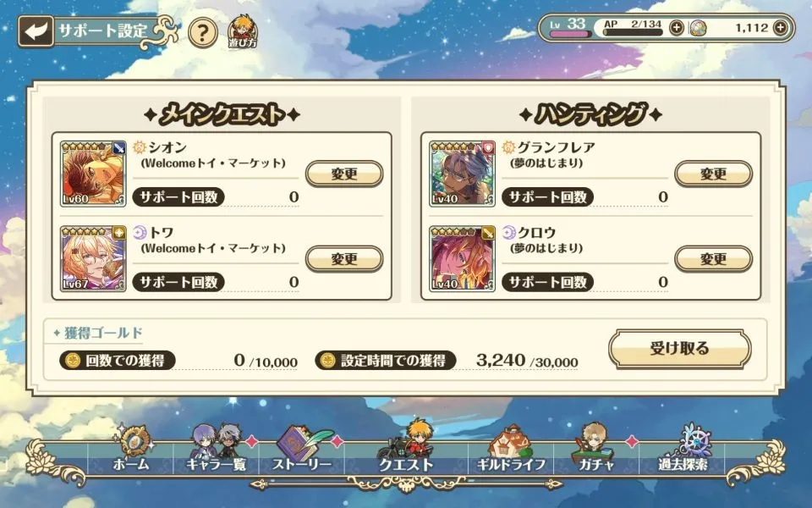
Task: Open the question mark help icon
Action: [x=202, y=33]
